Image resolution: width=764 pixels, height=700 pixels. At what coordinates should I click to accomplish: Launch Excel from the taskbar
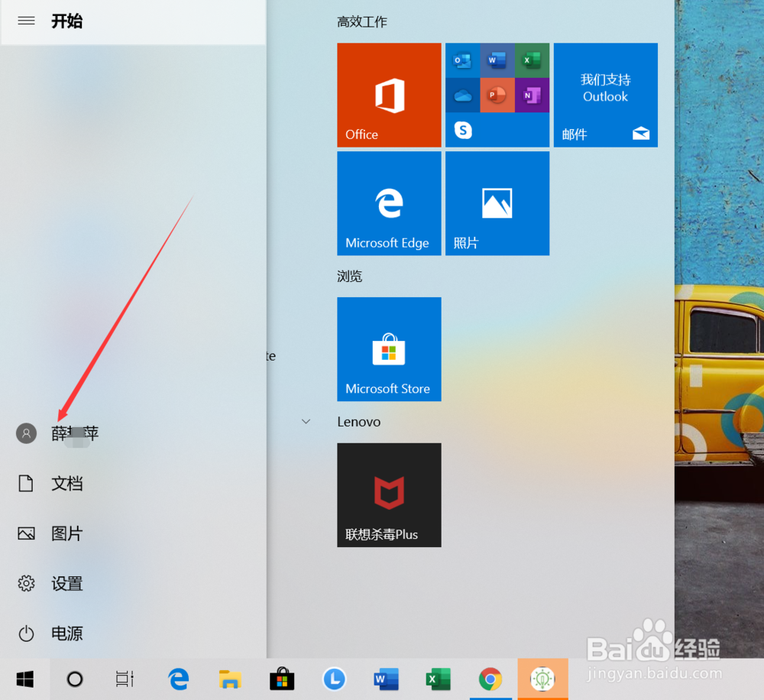[438, 679]
